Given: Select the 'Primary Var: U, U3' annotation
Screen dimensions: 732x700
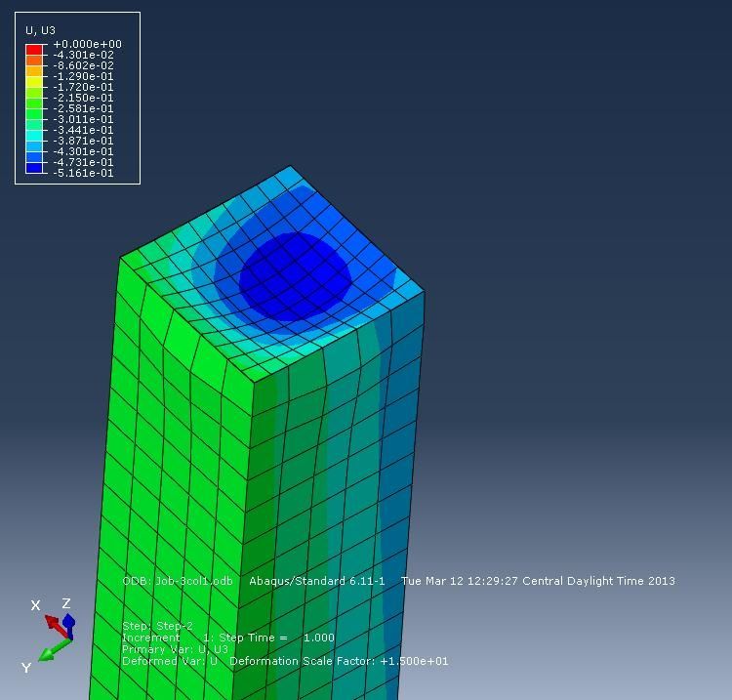Looking at the screenshot, I should coord(175,649).
